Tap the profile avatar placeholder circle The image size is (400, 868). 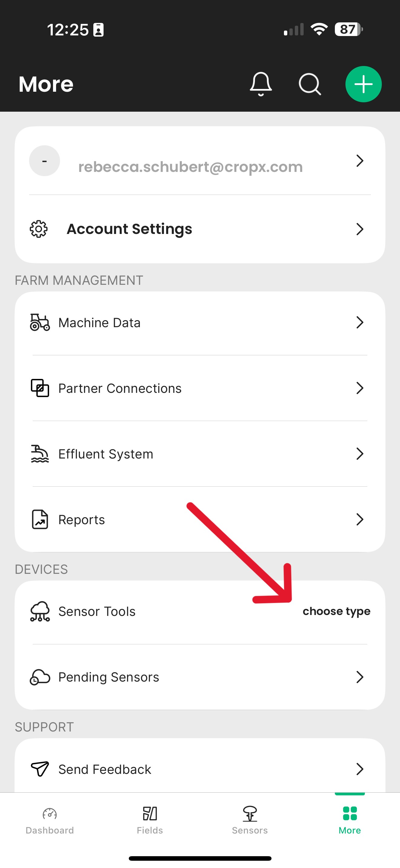pos(45,161)
